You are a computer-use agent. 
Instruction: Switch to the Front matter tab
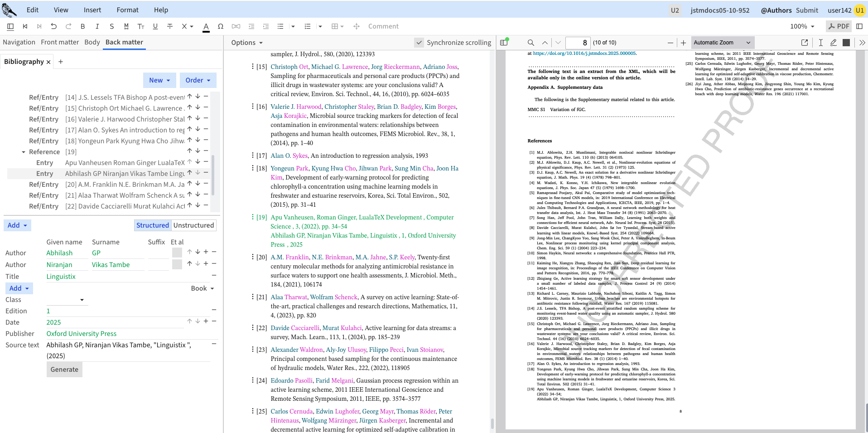coord(60,42)
